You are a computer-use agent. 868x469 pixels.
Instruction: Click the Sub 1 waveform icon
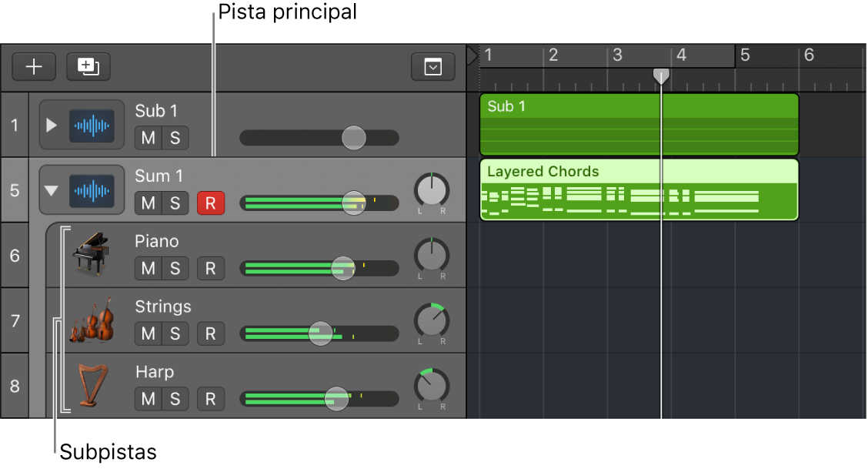(x=92, y=125)
